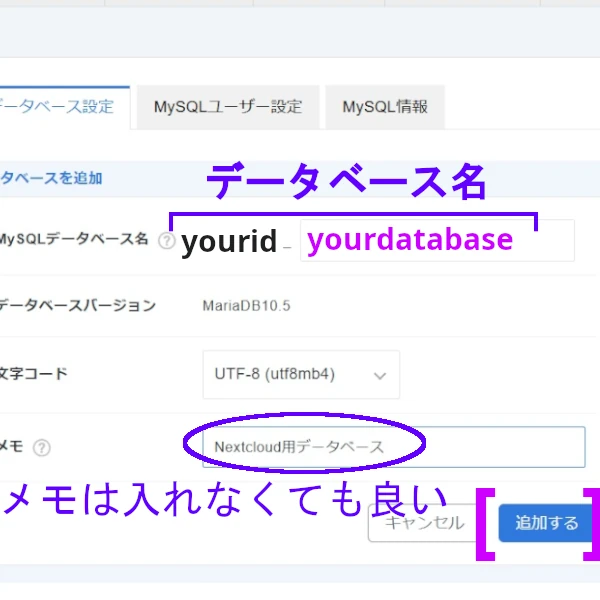600x600 pixels.
Task: Click the help icon next to メモ
Action: (42, 447)
